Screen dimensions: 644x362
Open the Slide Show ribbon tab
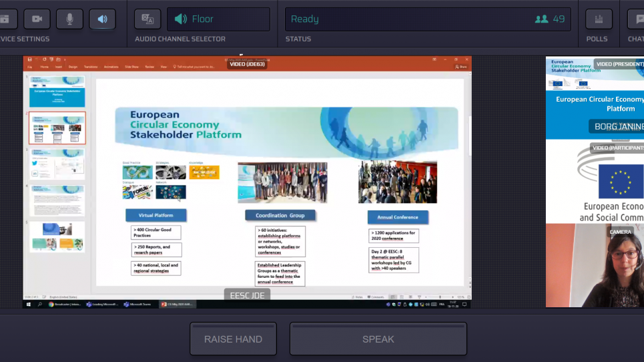tap(131, 67)
